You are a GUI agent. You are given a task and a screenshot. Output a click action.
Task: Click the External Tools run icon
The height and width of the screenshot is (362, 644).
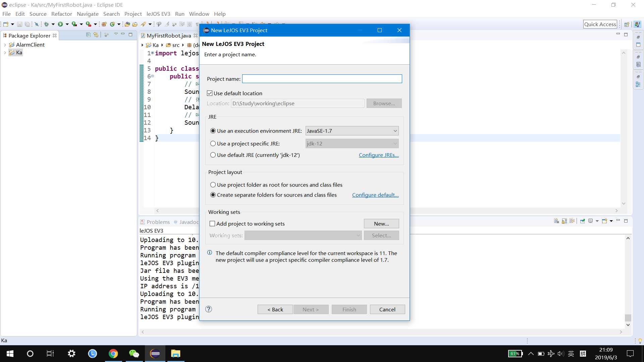click(x=88, y=24)
